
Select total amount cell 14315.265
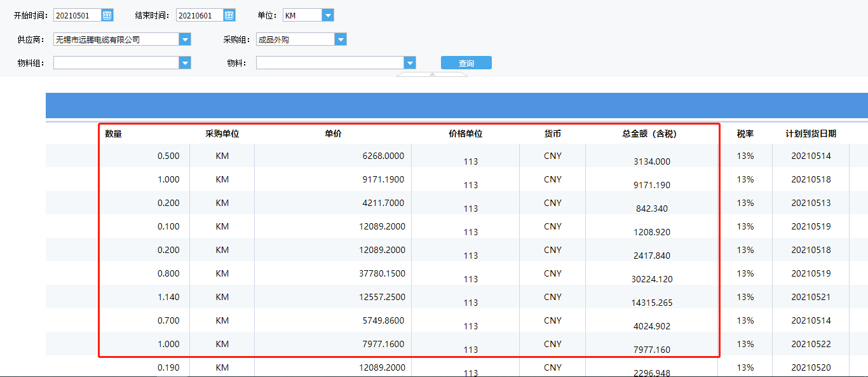tap(651, 303)
